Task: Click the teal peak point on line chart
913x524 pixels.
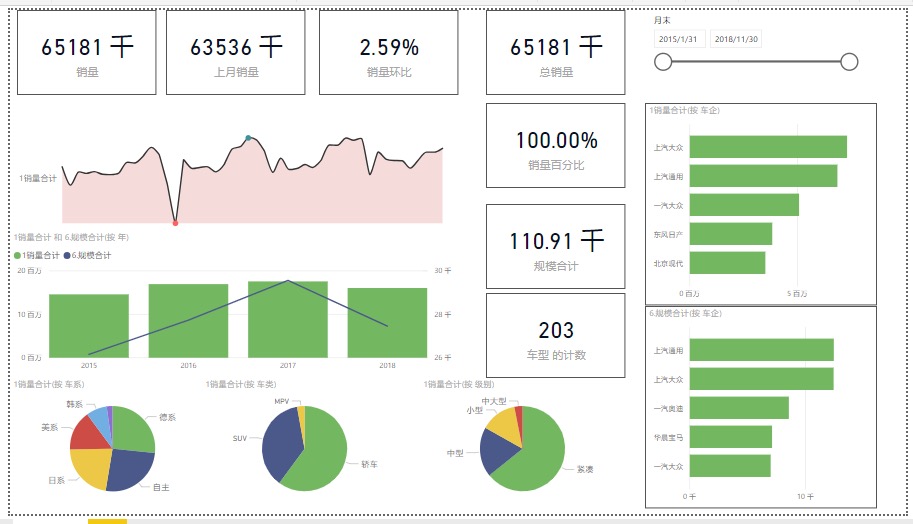Action: [x=248, y=138]
